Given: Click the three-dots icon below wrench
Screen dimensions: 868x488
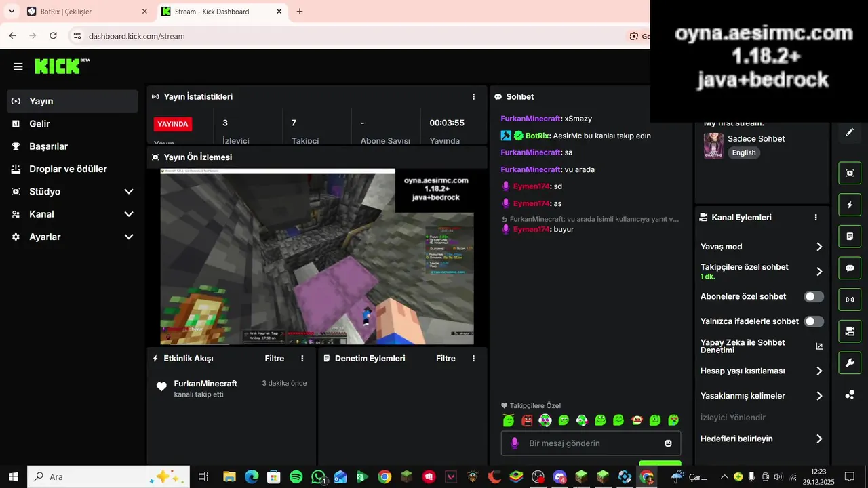Looking at the screenshot, I should [850, 394].
